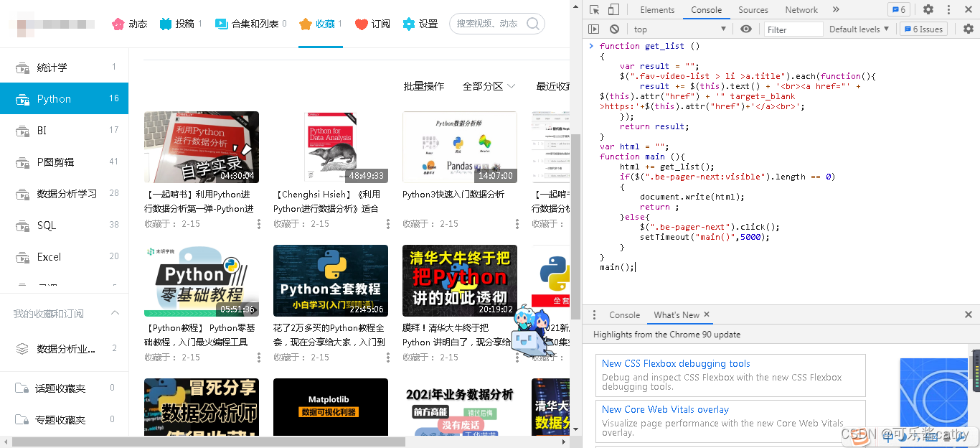Screen dimensions: 980x448
Task: Open the console settings gear
Action: (x=969, y=29)
